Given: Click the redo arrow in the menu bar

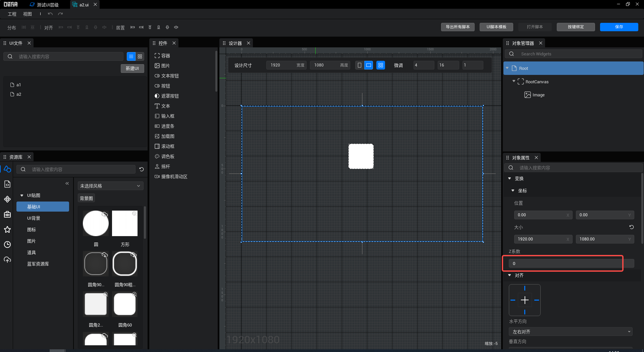Looking at the screenshot, I should point(60,14).
